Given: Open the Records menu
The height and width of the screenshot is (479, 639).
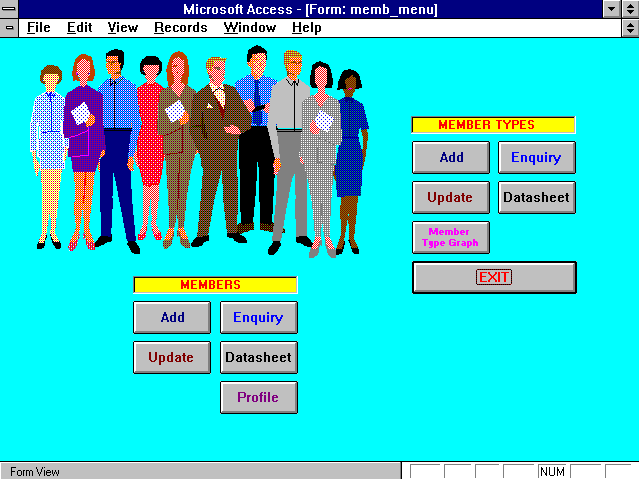Looking at the screenshot, I should [181, 28].
